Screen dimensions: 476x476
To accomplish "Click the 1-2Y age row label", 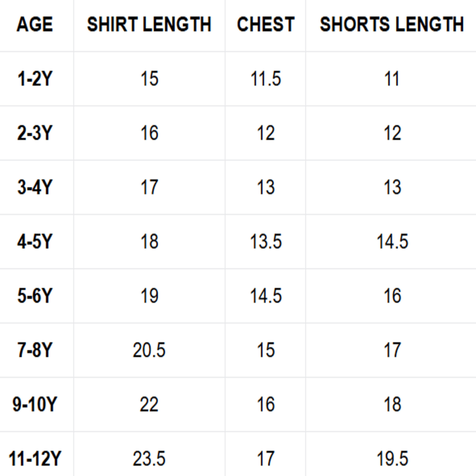I will 35,79.
